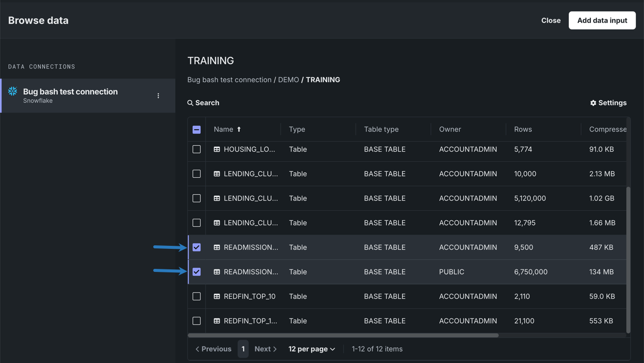Open Settings via the gear icon
Screen dimensions: 644x363
pyautogui.click(x=593, y=103)
